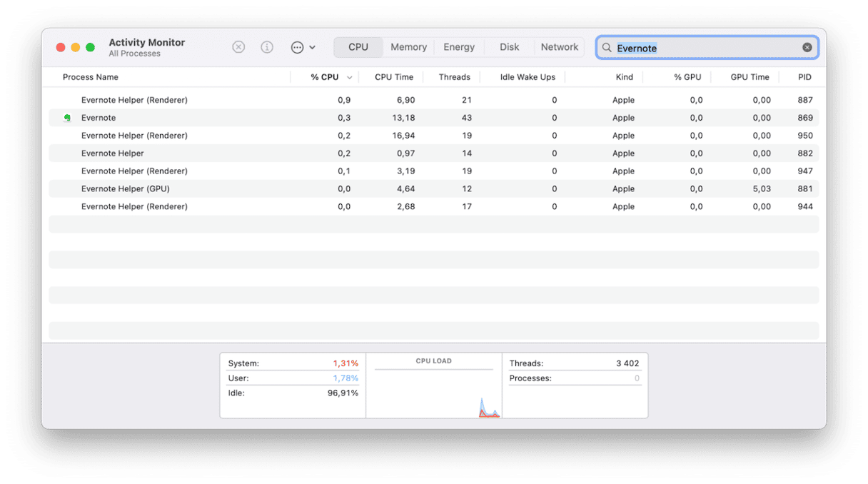This screenshot has height=484, width=868.
Task: Sort by Process Name column header
Action: click(91, 77)
